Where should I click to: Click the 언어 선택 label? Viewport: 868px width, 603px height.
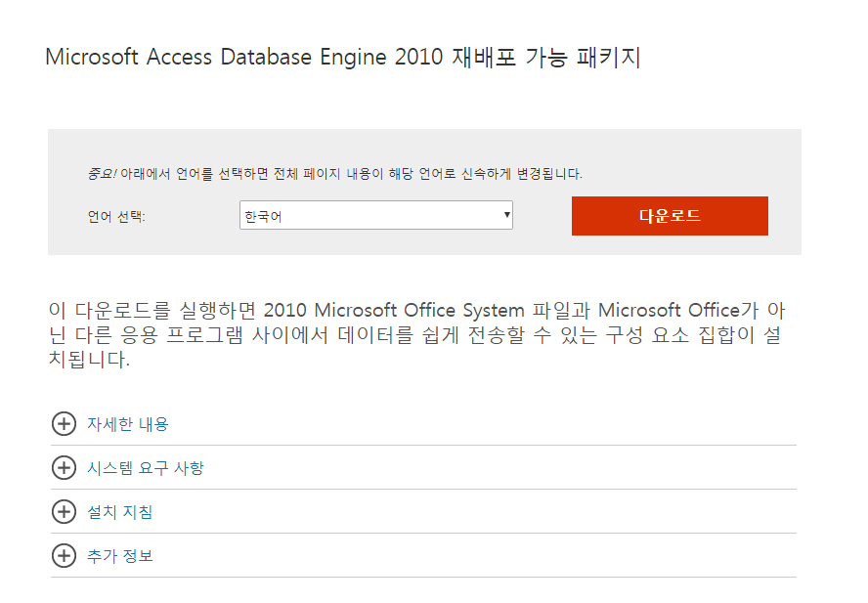116,217
